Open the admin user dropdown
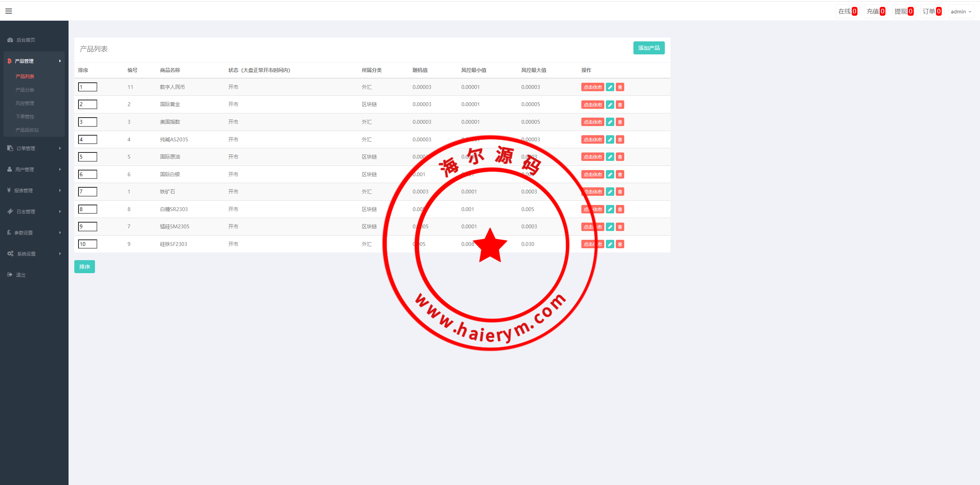This screenshot has height=485, width=980. tap(960, 11)
